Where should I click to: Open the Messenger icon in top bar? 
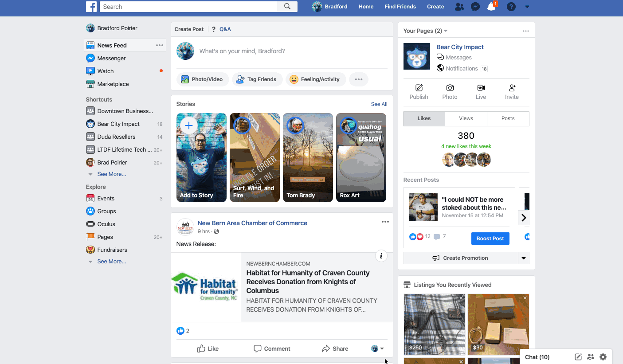pyautogui.click(x=475, y=7)
